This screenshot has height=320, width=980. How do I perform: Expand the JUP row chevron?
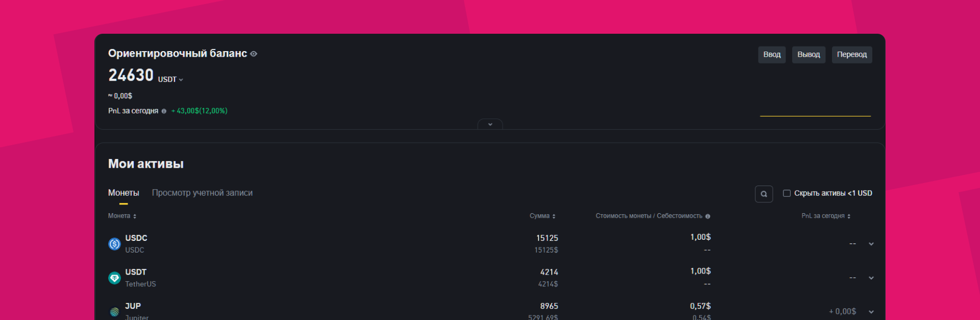tap(871, 312)
